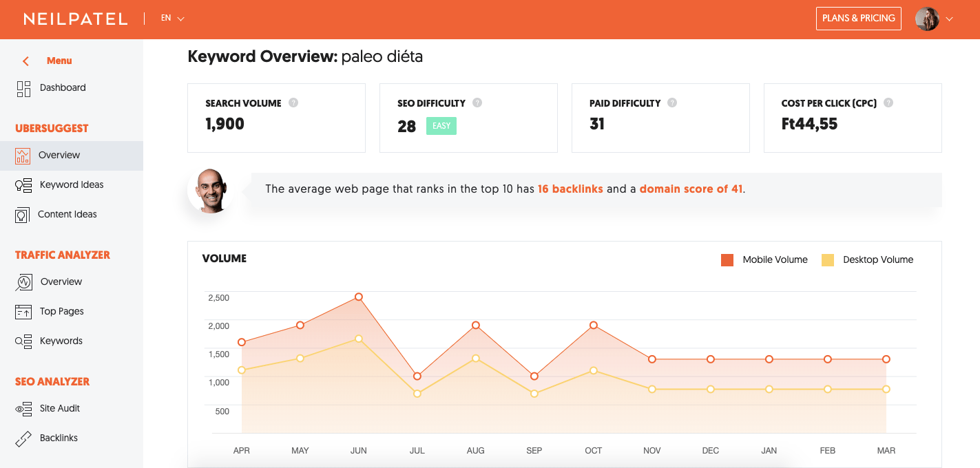Select the OCT mobile volume data point
980x468 pixels.
[593, 326]
